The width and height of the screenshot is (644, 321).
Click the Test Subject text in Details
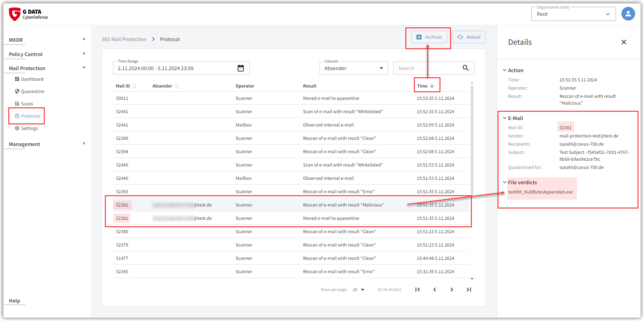click(594, 156)
